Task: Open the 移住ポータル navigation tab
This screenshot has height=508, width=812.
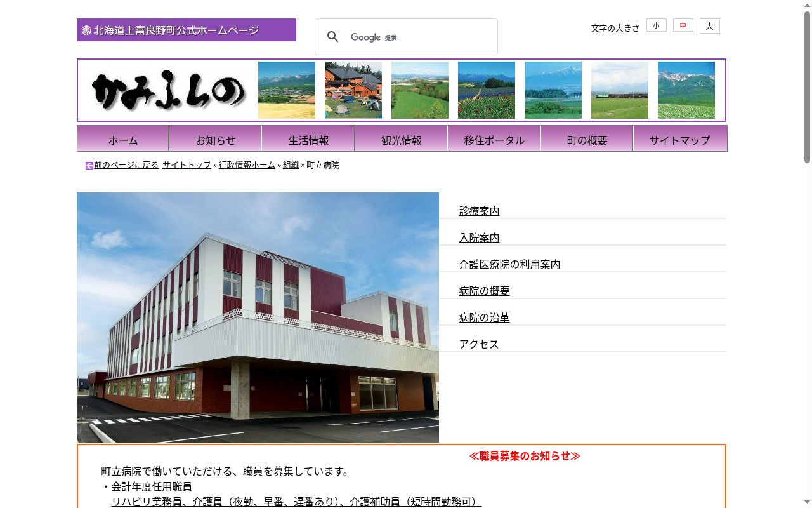Action: click(494, 139)
